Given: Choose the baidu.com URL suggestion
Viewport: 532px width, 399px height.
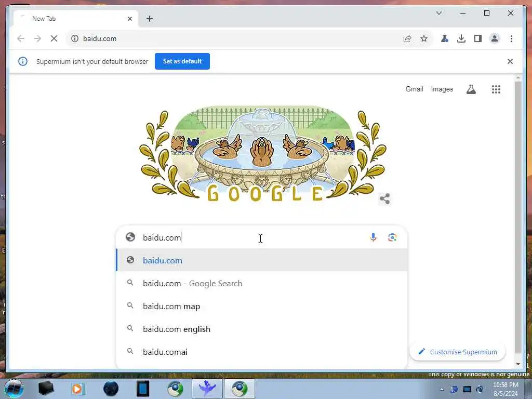Looking at the screenshot, I should click(262, 260).
